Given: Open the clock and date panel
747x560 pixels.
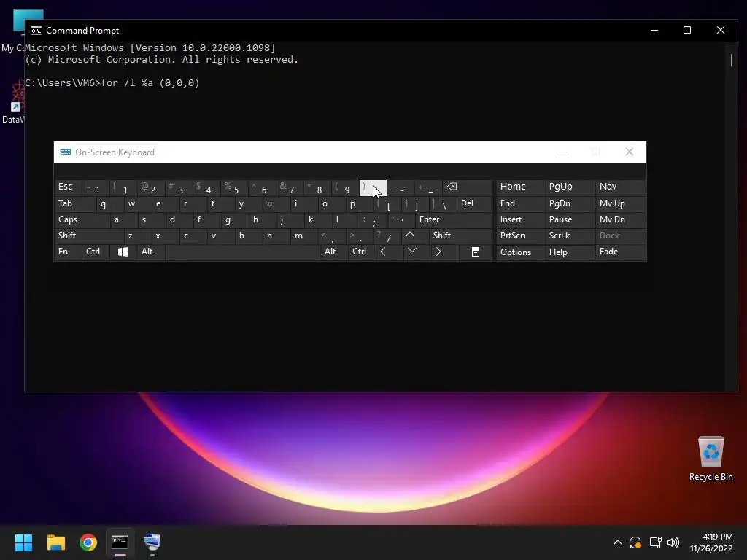Looking at the screenshot, I should (711, 542).
